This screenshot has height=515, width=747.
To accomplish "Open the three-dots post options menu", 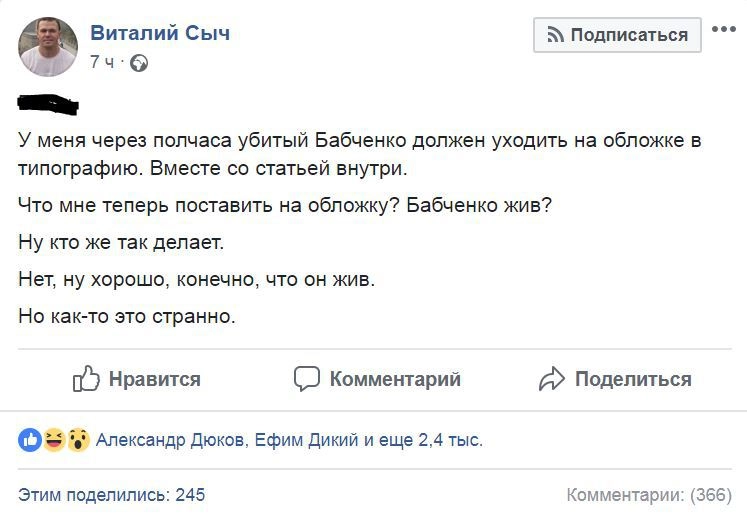I will pyautogui.click(x=723, y=30).
